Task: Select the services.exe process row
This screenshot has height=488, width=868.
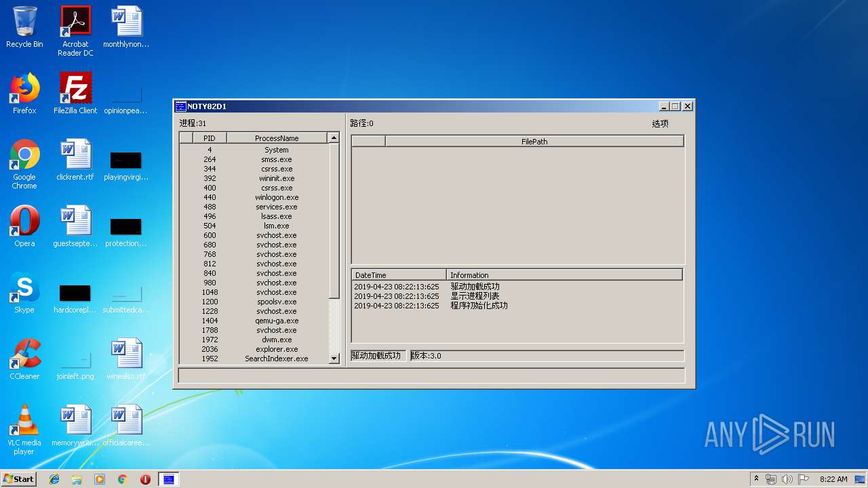Action: (x=254, y=207)
